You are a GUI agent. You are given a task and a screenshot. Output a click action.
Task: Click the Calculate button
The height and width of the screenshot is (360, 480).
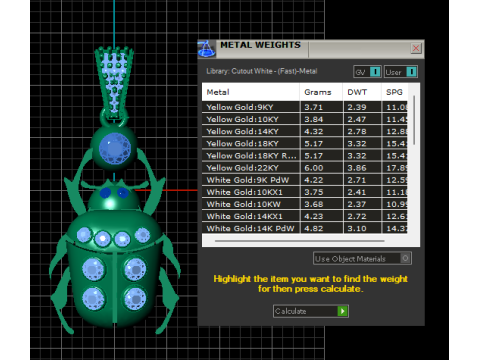tap(311, 311)
